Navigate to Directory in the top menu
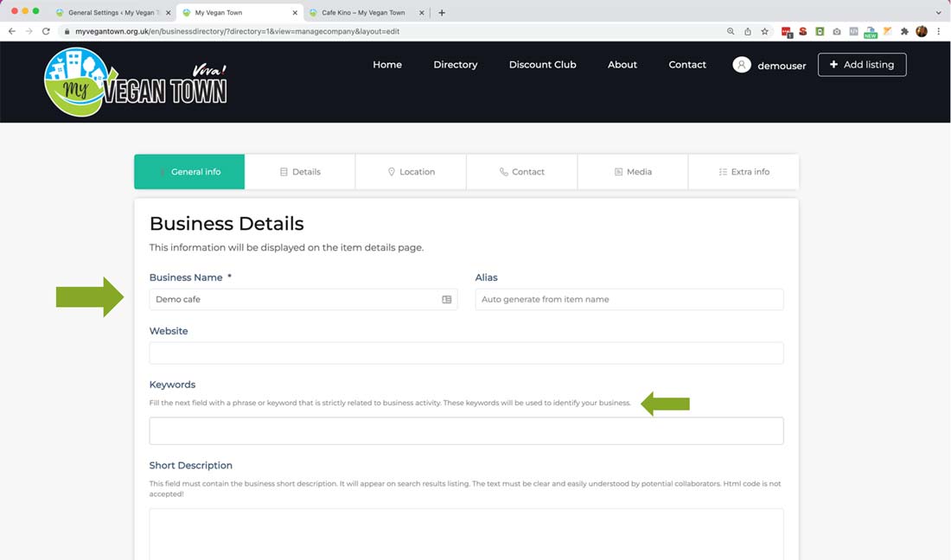This screenshot has height=560, width=951. tap(456, 65)
